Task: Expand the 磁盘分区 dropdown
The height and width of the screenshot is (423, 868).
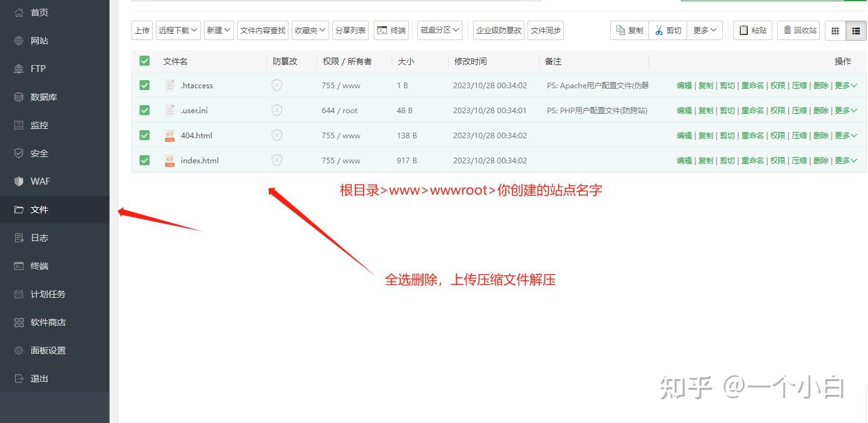Action: click(x=440, y=30)
